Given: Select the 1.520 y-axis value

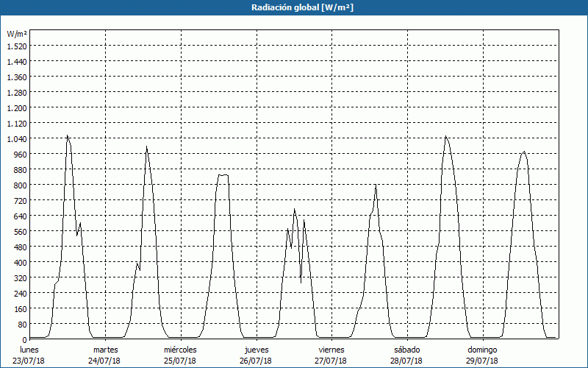Looking at the screenshot, I should pos(17,46).
